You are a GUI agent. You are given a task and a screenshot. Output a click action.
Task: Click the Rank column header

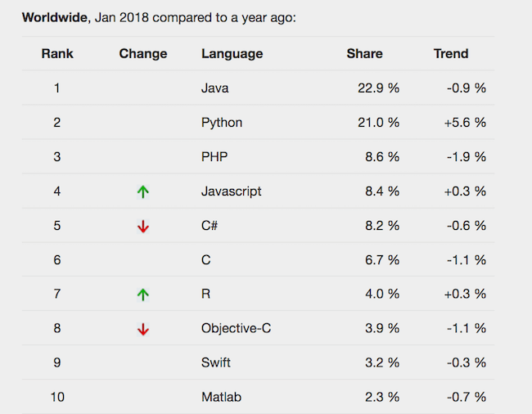tap(57, 54)
